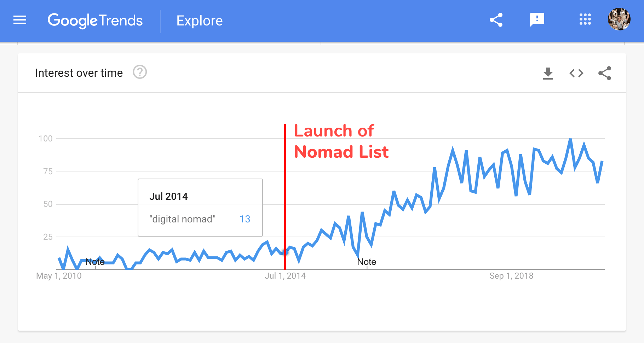
Task: Click the Jul 2014 tooltip box
Action: click(200, 208)
